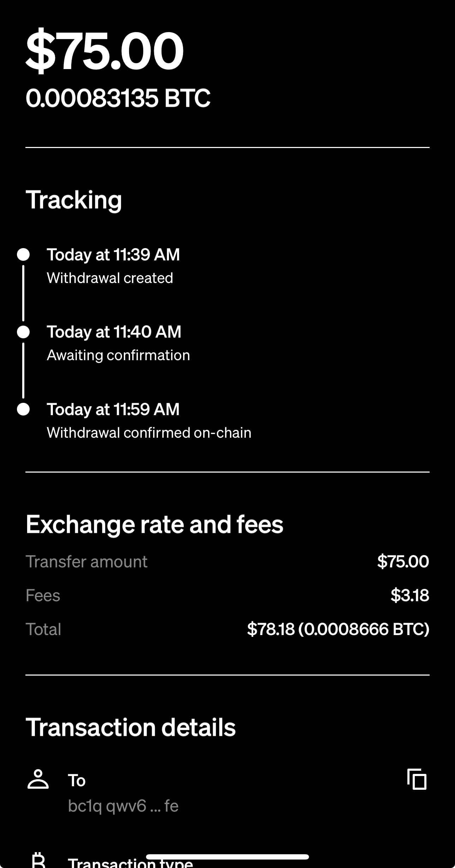Tap the 0.00083135 BTC amount

[x=118, y=98]
